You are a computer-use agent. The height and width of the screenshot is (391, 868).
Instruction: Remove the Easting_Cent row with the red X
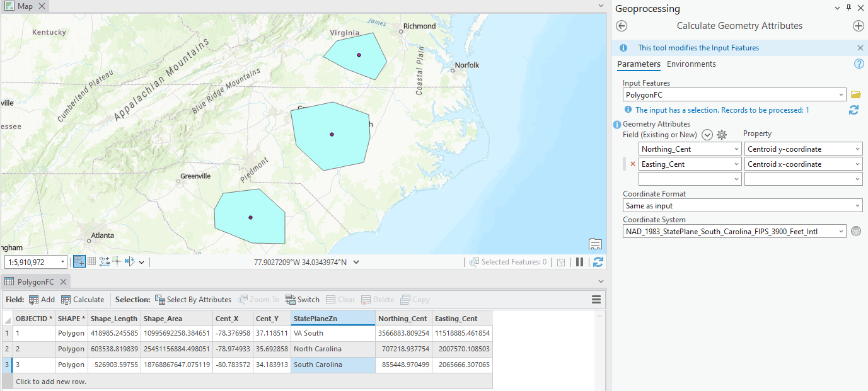click(634, 163)
